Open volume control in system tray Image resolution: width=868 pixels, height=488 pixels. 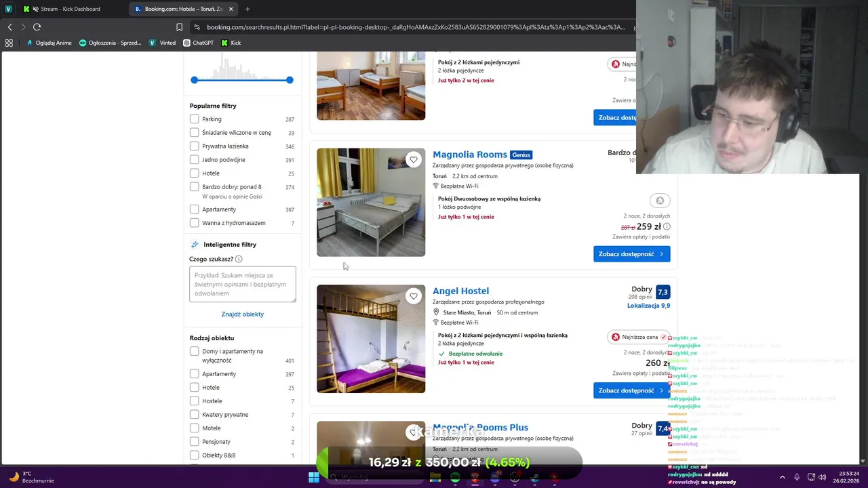tap(822, 477)
